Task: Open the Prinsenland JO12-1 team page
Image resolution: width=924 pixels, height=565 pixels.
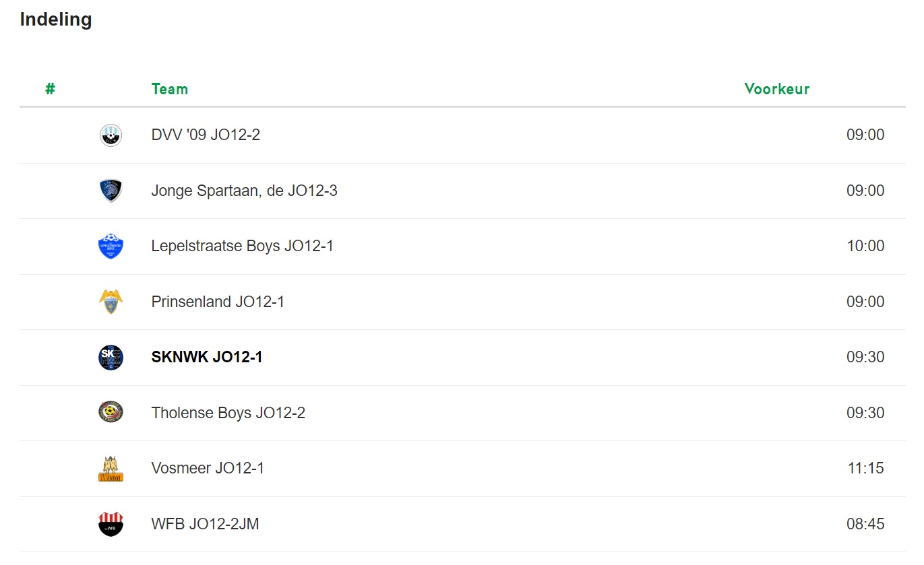Action: pyautogui.click(x=218, y=302)
